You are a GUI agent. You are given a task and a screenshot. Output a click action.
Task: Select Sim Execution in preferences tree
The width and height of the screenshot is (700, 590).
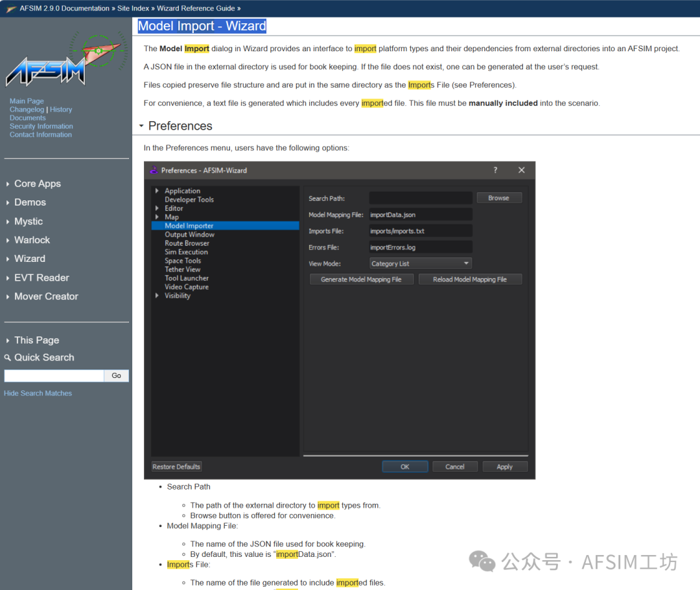pyautogui.click(x=186, y=252)
